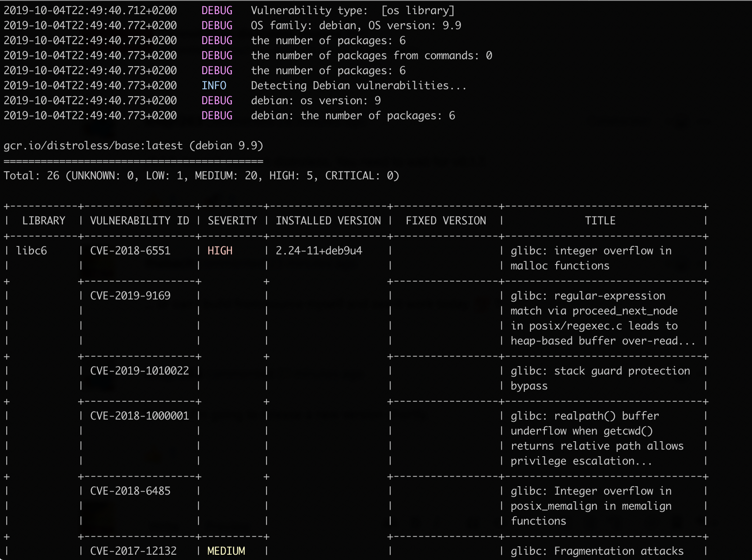Select the CVE-2018-6551 vulnerability ID
Screen dimensions: 752x560
coord(130,251)
